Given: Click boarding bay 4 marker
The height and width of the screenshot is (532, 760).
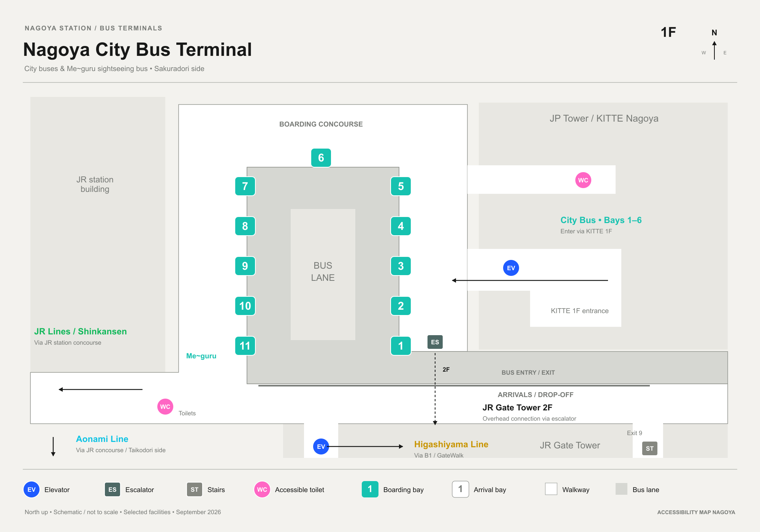Looking at the screenshot, I should pos(401,226).
